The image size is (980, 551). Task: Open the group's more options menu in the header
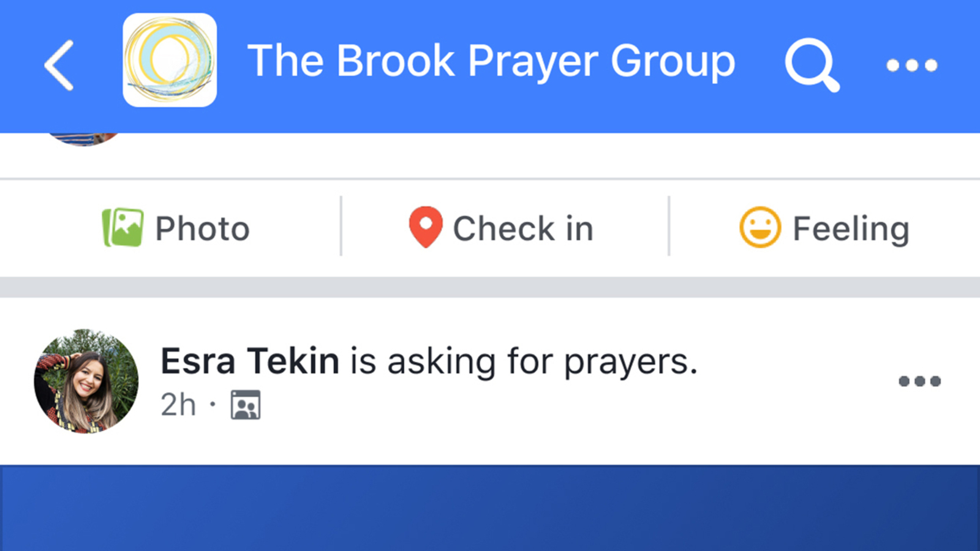pos(911,65)
